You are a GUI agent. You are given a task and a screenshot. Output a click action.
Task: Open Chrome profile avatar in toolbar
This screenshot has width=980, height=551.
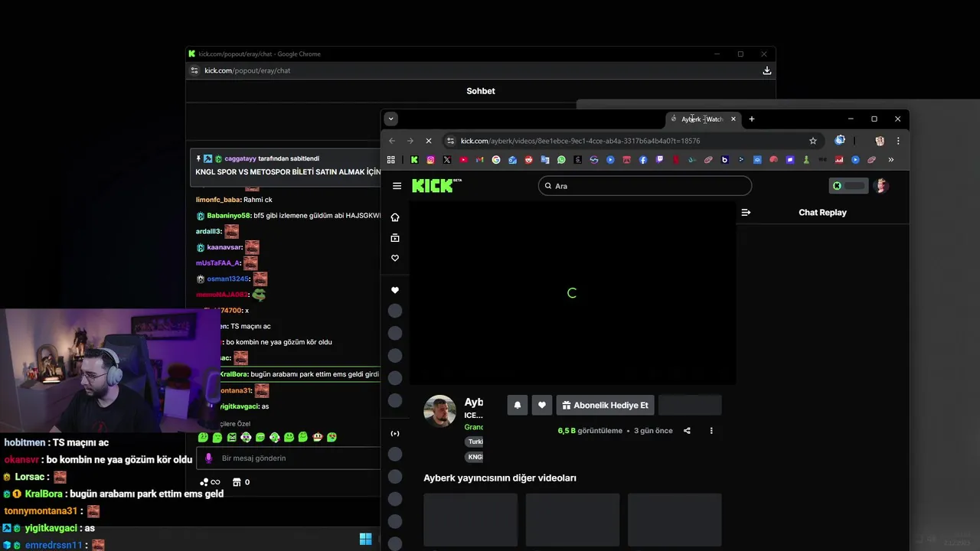click(x=880, y=141)
